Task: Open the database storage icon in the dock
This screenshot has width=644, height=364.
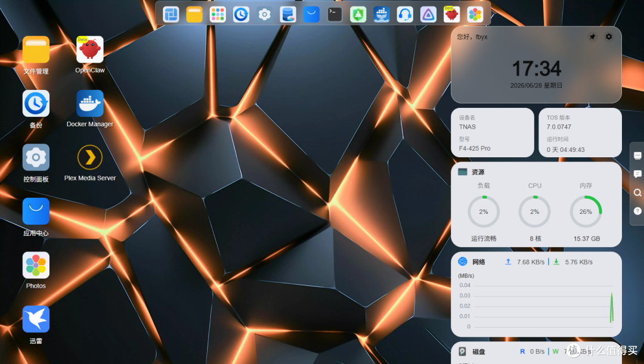Action: [288, 15]
